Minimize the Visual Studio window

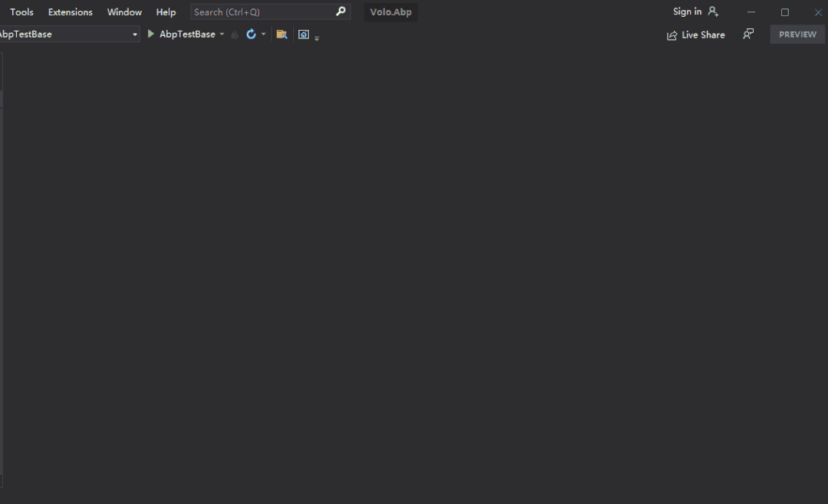[751, 11]
